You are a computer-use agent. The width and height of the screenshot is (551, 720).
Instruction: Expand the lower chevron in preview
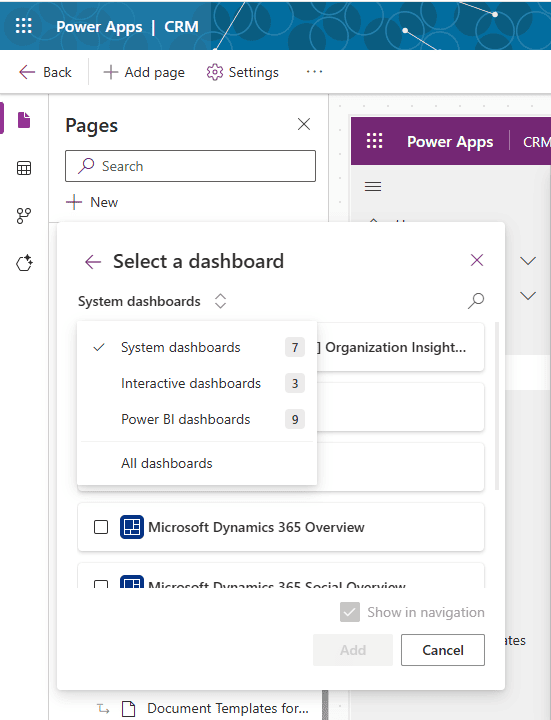(528, 295)
